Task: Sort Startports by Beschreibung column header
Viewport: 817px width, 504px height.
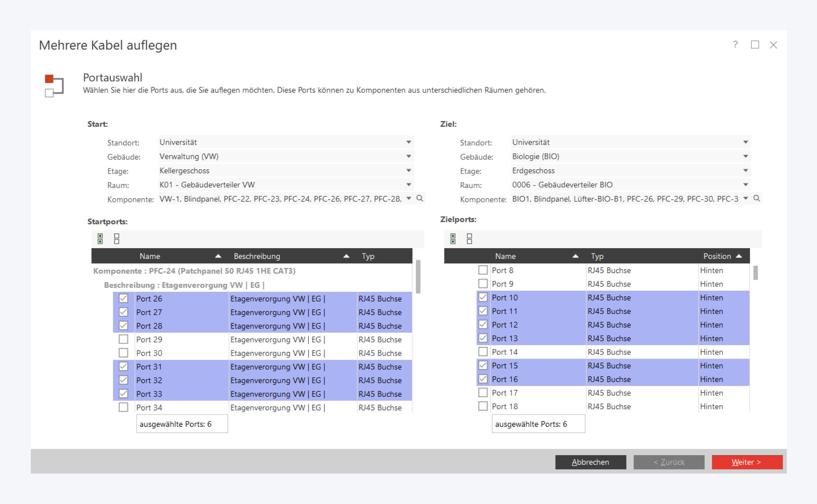Action: [257, 256]
